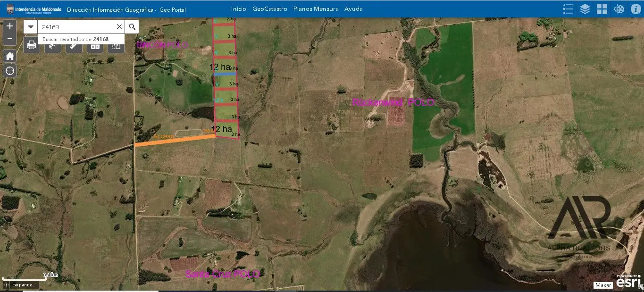Open the legend panel

pos(569,9)
